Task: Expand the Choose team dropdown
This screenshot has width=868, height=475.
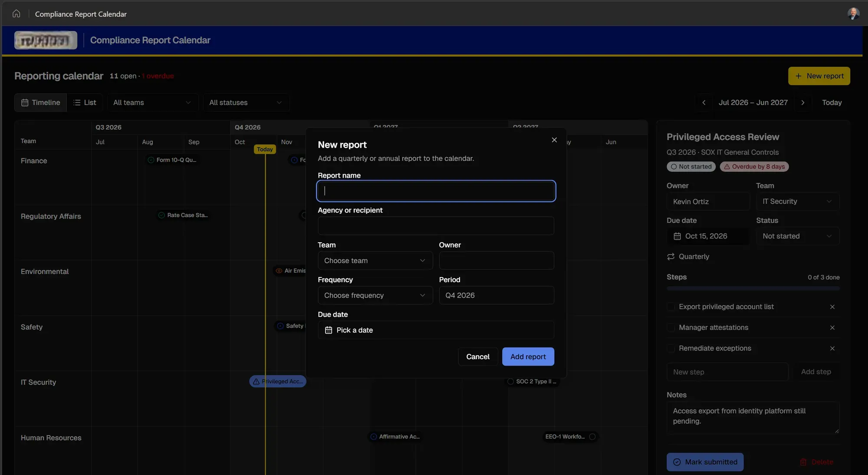Action: [x=375, y=261]
